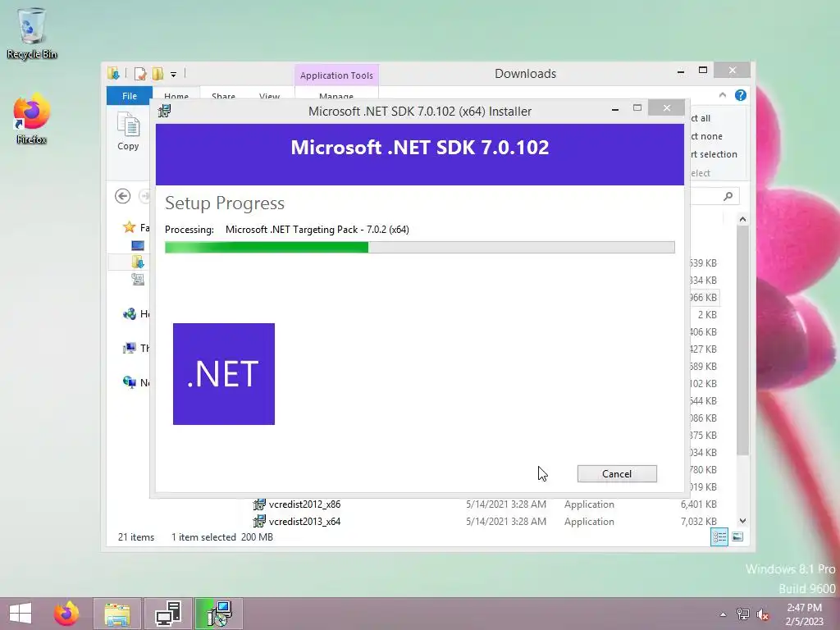Select Recent places icon in navigation pane

coord(138,279)
